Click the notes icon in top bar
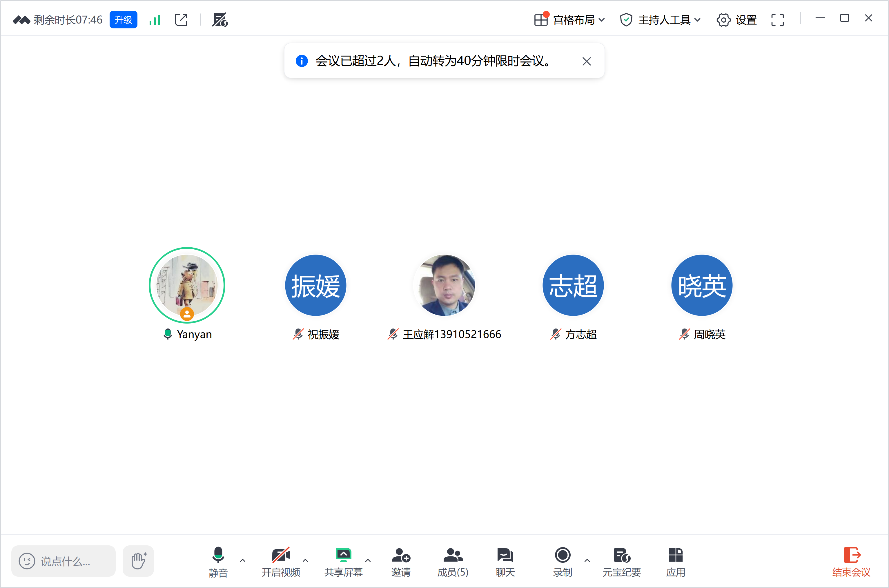This screenshot has width=889, height=588. click(220, 20)
